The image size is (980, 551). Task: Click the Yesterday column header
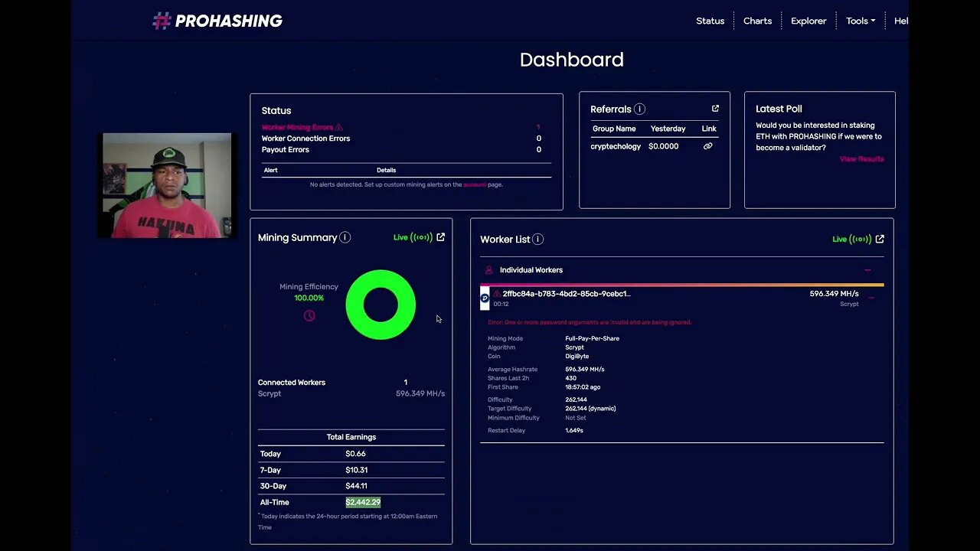coord(668,129)
